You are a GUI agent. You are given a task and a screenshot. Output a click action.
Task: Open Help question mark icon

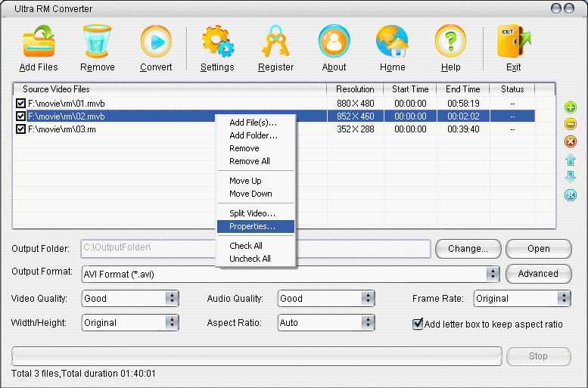click(450, 42)
